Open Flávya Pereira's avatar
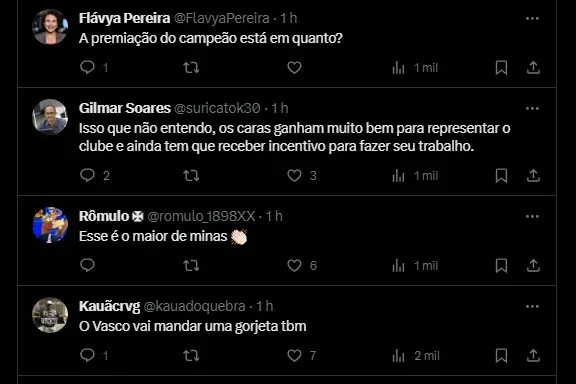The image size is (576, 384). pyautogui.click(x=50, y=27)
